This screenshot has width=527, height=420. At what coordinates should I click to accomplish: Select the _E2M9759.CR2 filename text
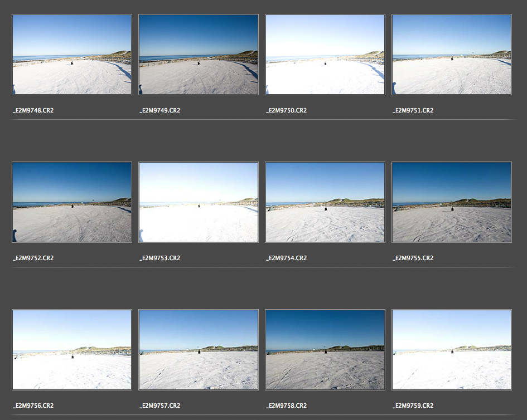coord(413,406)
